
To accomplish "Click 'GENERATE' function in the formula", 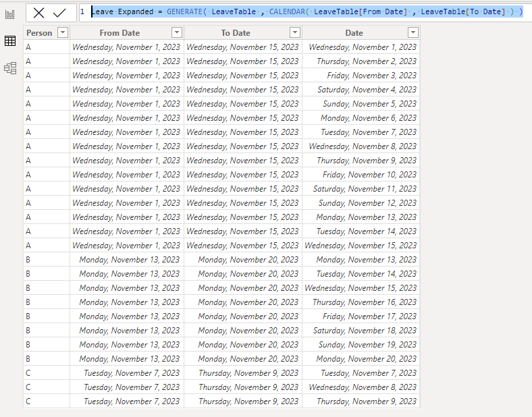I will (x=185, y=12).
